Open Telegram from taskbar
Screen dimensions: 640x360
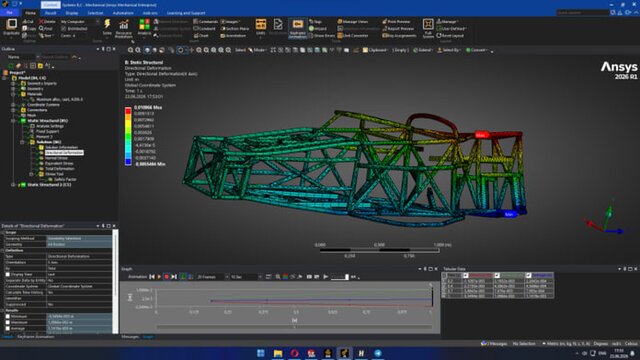(x=378, y=353)
